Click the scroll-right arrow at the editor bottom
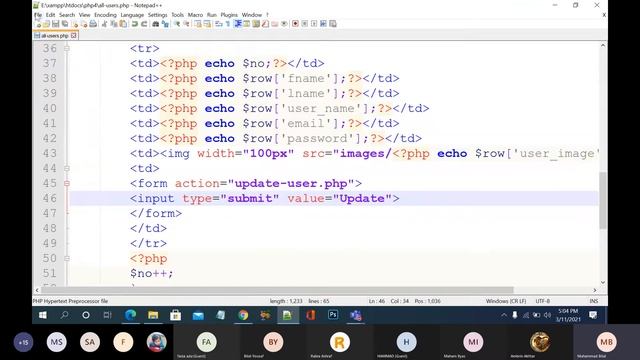 tap(595, 290)
